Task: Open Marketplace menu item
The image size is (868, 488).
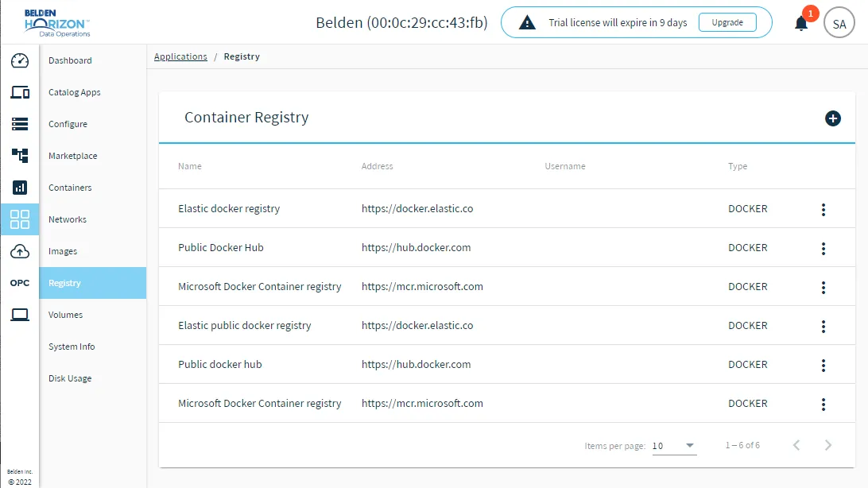Action: click(72, 156)
